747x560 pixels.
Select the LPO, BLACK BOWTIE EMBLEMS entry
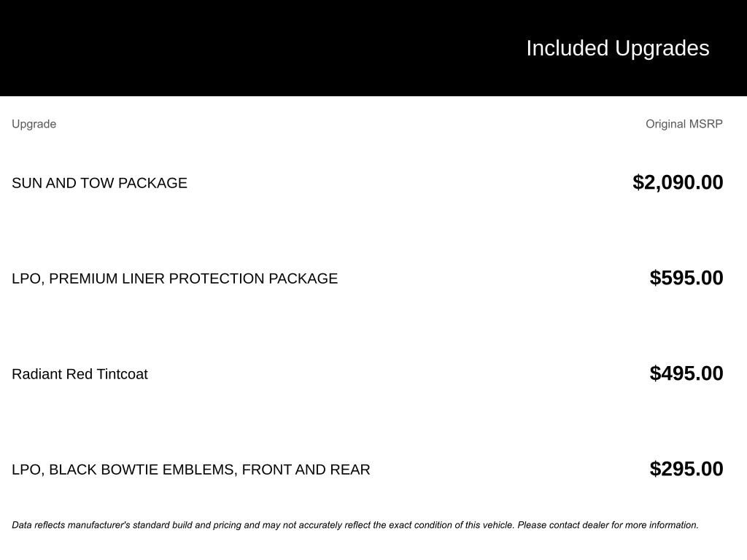click(x=190, y=470)
